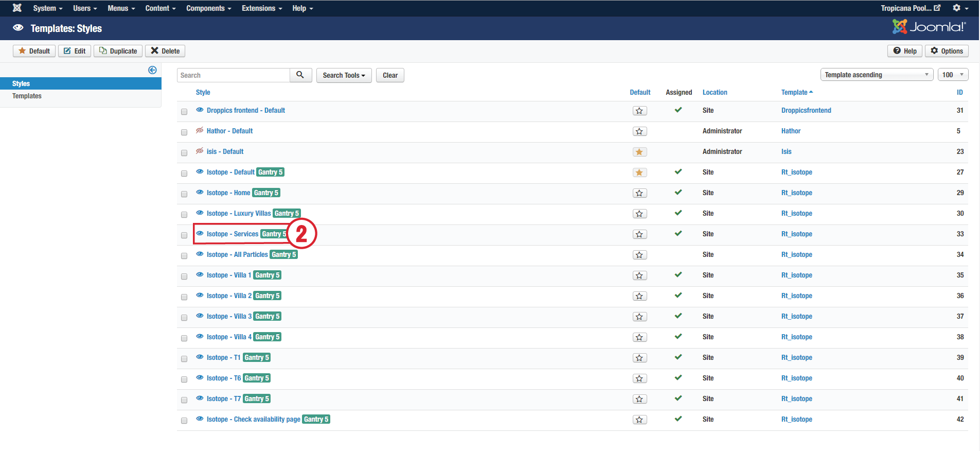Open the Components menu
980x451 pixels.
tap(209, 8)
